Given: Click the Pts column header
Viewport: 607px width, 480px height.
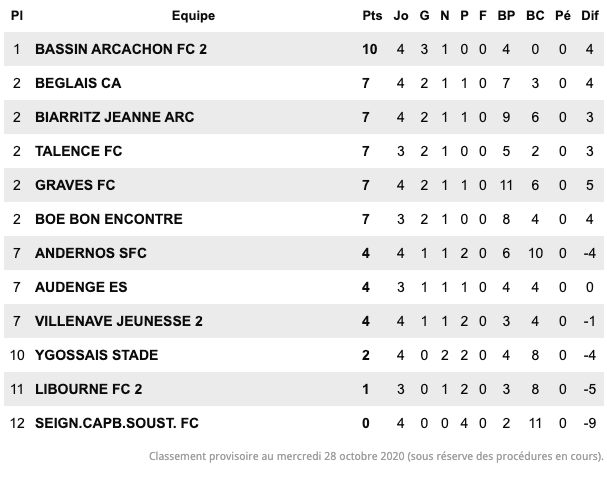Looking at the screenshot, I should coord(372,15).
